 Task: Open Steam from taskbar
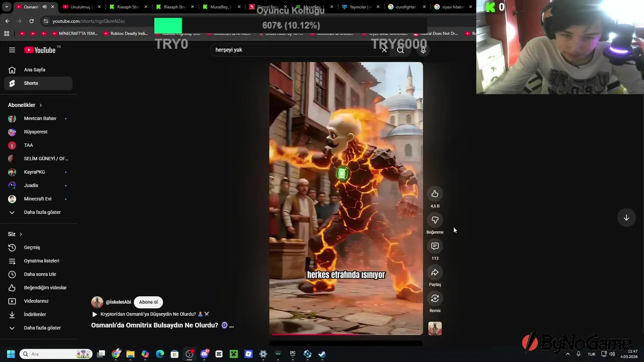[x=322, y=354]
